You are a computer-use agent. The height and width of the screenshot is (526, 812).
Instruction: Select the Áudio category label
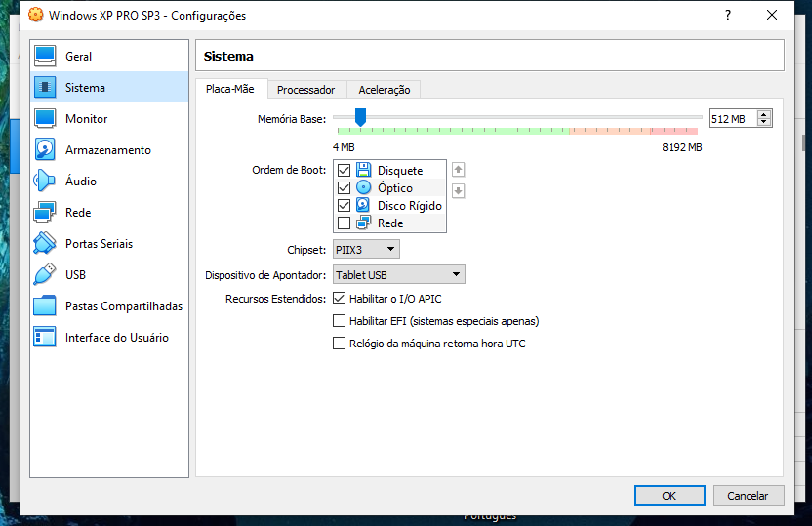pyautogui.click(x=81, y=181)
